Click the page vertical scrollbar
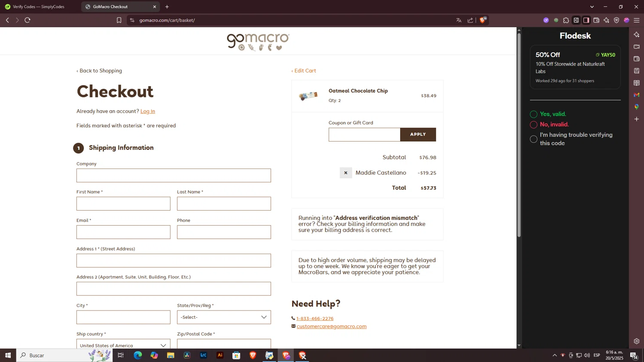The width and height of the screenshot is (644, 362). (x=519, y=135)
